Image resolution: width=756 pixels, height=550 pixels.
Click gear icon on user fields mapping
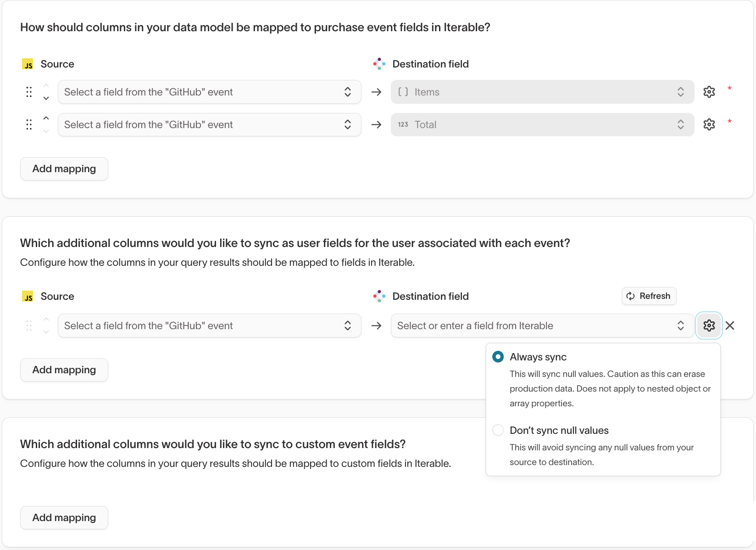pos(709,326)
